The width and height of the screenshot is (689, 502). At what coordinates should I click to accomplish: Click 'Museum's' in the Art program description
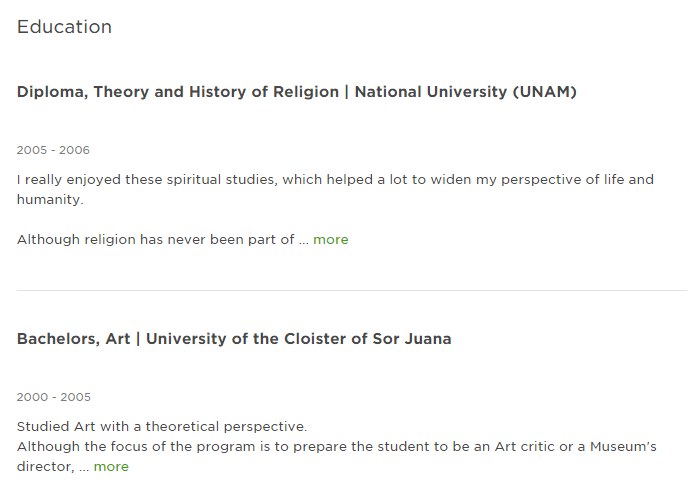click(x=623, y=447)
